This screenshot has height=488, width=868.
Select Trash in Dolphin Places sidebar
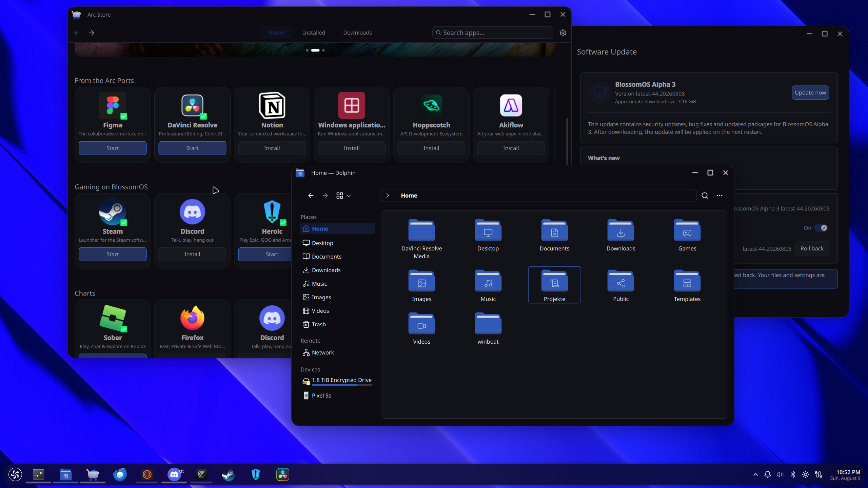click(x=337, y=324)
